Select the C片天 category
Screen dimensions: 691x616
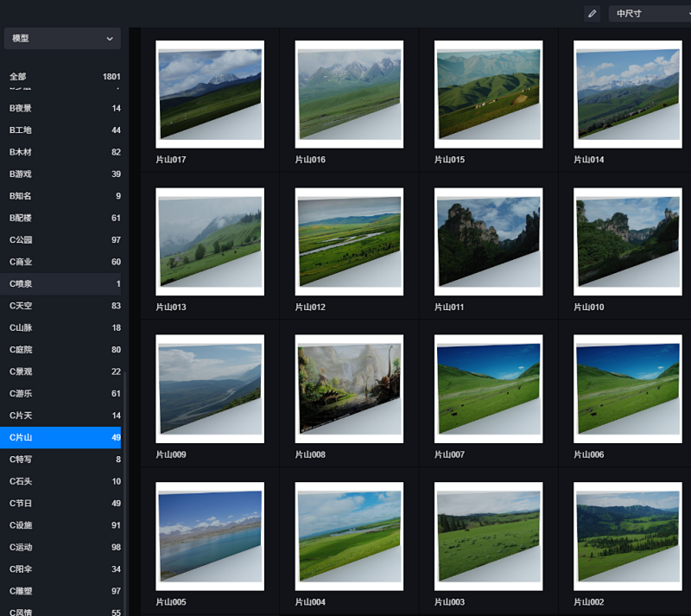60,416
